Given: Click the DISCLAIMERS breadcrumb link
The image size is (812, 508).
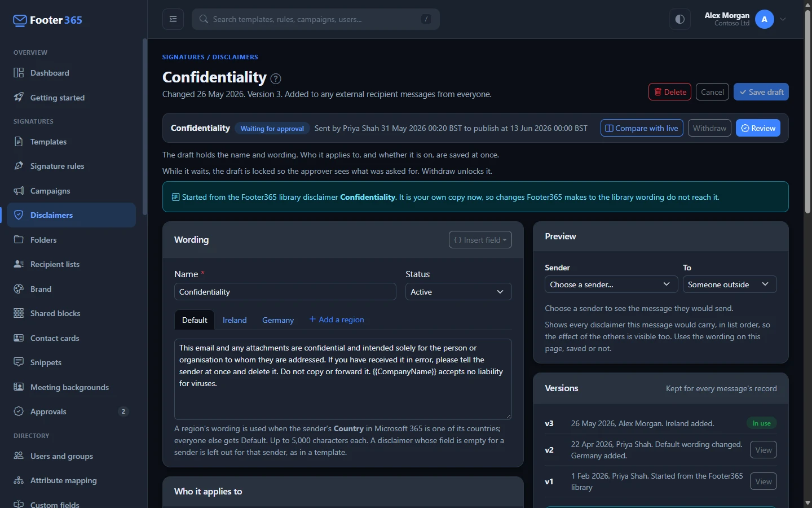Looking at the screenshot, I should (235, 57).
